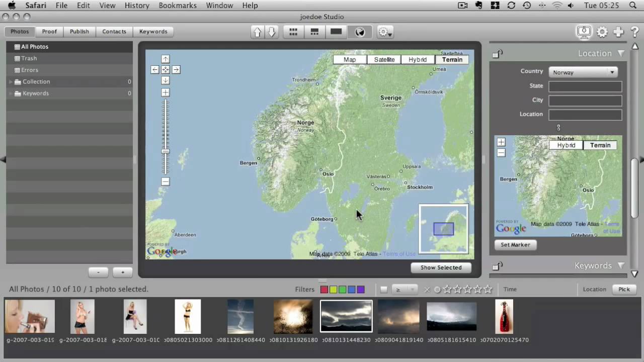Zoom out on the small Location map
The height and width of the screenshot is (362, 644).
(501, 153)
